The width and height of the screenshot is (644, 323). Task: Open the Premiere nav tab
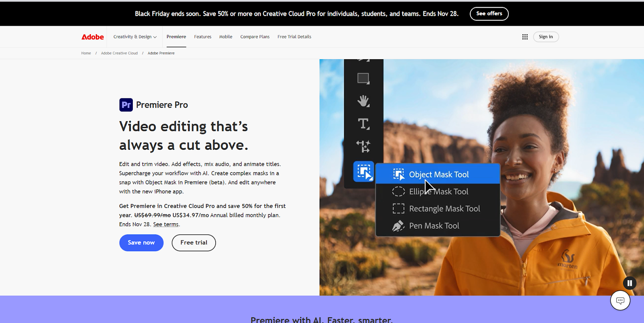(x=176, y=37)
